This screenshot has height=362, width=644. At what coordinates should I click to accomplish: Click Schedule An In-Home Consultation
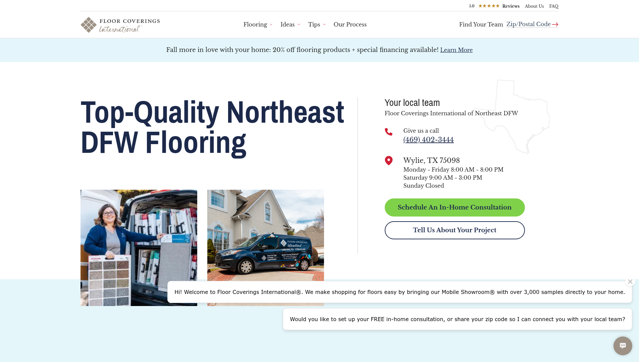point(454,207)
